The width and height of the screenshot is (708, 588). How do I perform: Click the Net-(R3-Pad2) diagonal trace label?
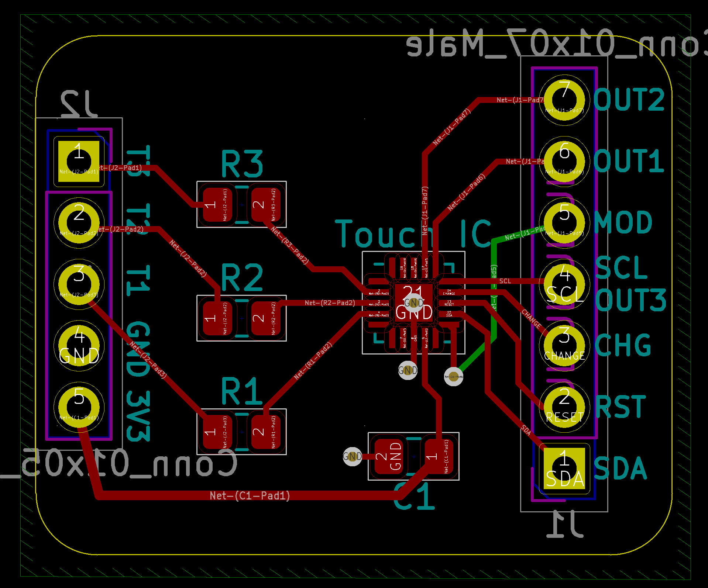point(290,245)
